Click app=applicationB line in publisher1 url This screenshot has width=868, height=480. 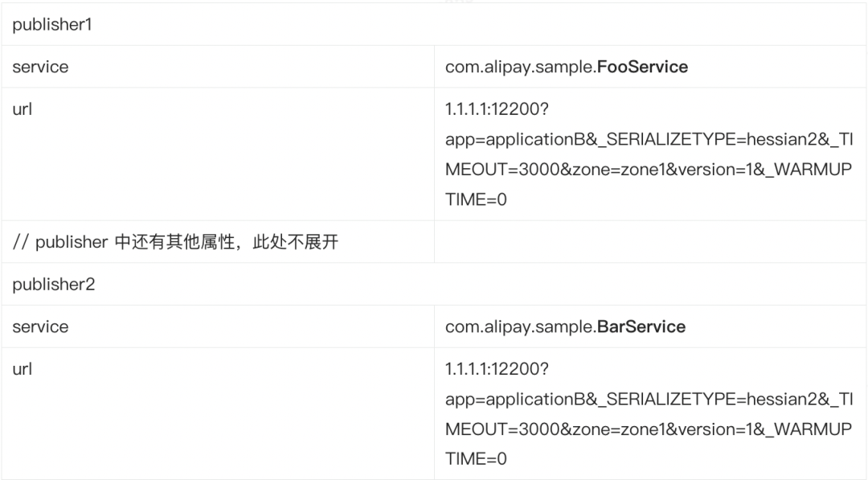[649, 139]
